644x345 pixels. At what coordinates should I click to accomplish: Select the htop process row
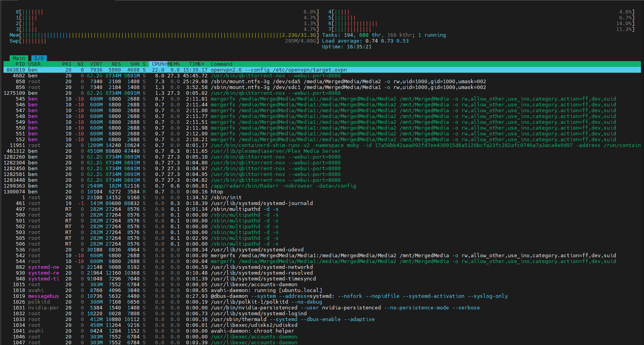pyautogui.click(x=322, y=192)
